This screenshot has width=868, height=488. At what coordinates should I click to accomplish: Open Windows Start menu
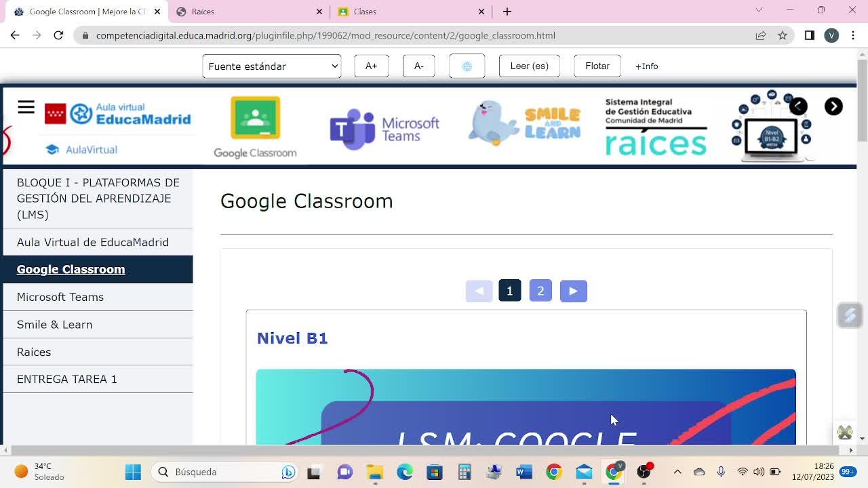[133, 472]
